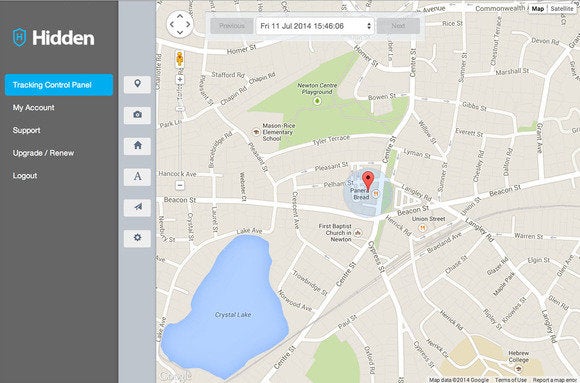Image resolution: width=580 pixels, height=383 pixels.
Task: Click the map zoom in plus button
Action: coord(180,79)
